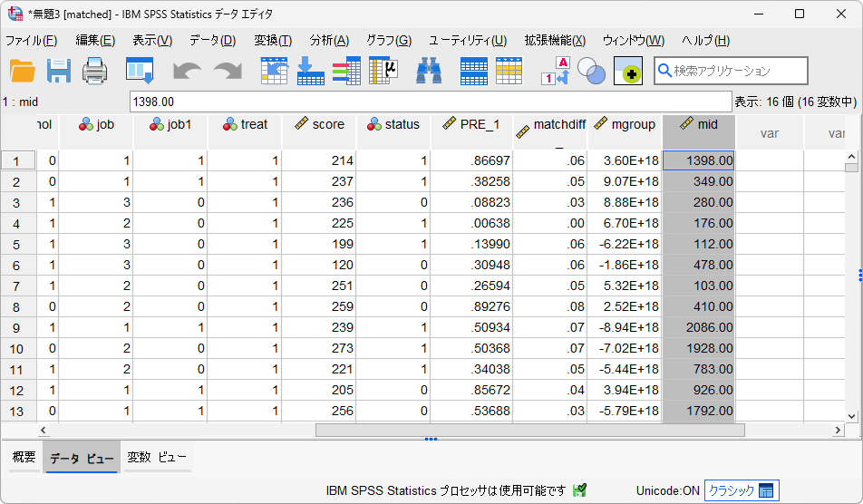
Task: Save the document with floppy disk icon
Action: coord(59,71)
